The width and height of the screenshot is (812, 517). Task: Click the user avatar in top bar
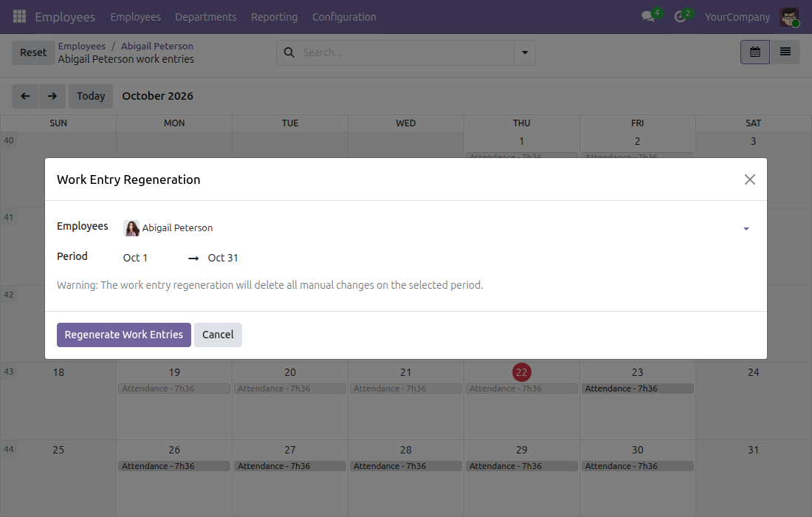[x=789, y=16]
